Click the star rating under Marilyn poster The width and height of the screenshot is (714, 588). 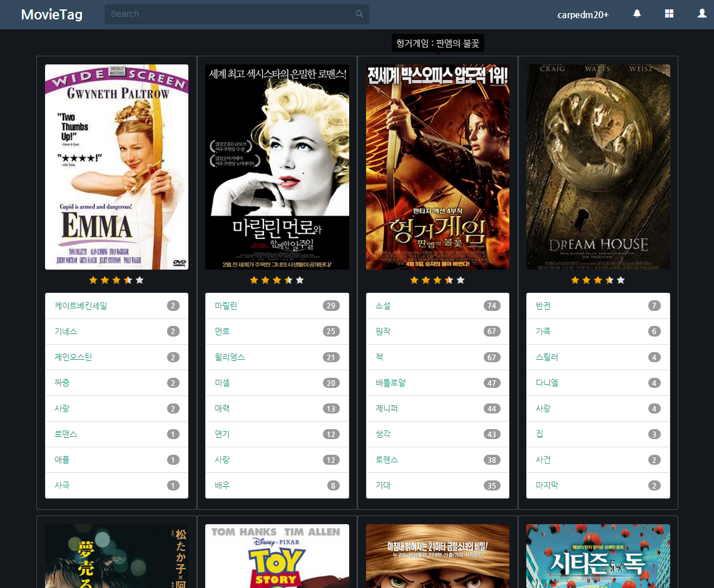(277, 280)
